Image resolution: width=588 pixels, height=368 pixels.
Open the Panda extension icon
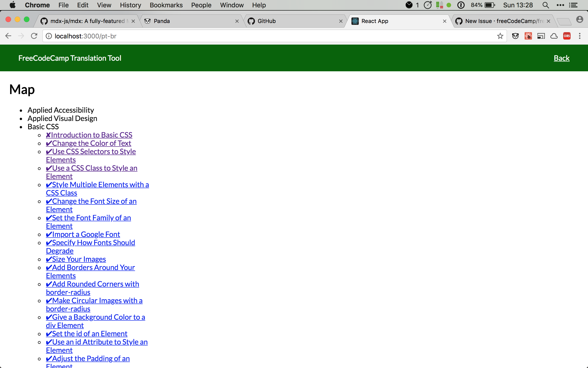pyautogui.click(x=515, y=36)
